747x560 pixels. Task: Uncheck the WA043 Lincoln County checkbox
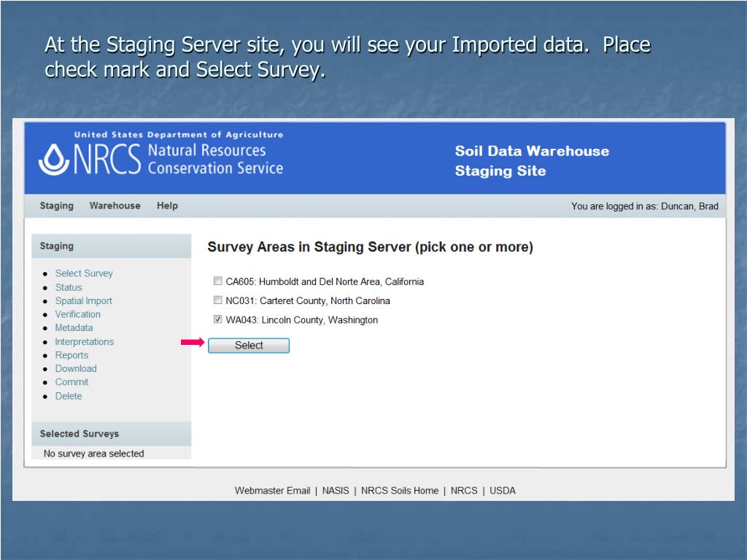[x=217, y=319]
